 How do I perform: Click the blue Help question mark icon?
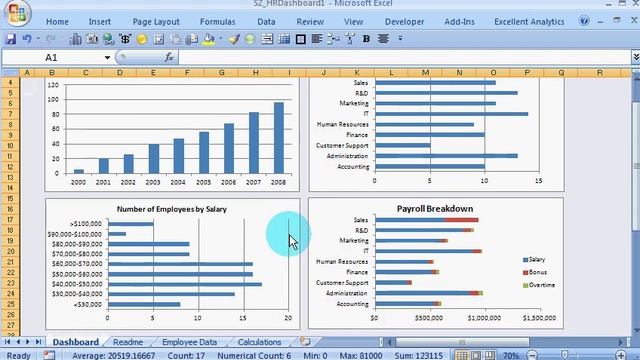[x=584, y=20]
